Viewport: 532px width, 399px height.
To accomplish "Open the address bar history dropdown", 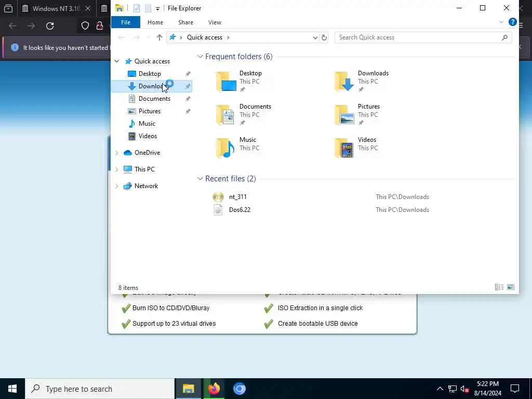I will tap(315, 37).
